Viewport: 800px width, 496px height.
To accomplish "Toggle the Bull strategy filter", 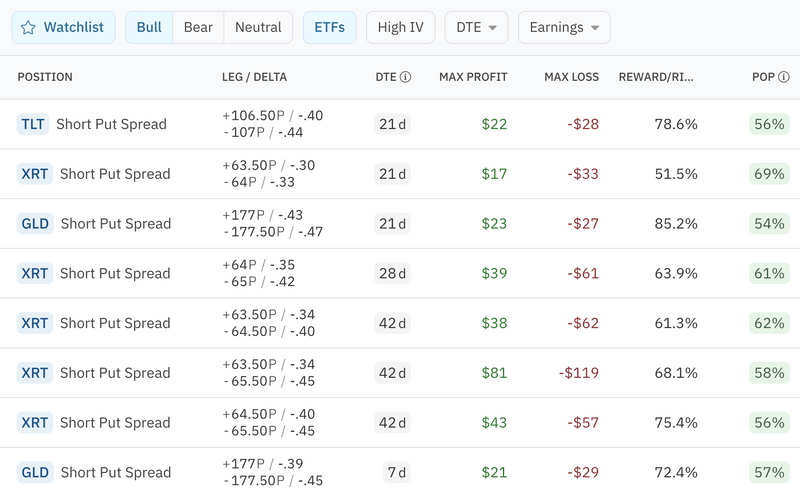I will click(149, 28).
